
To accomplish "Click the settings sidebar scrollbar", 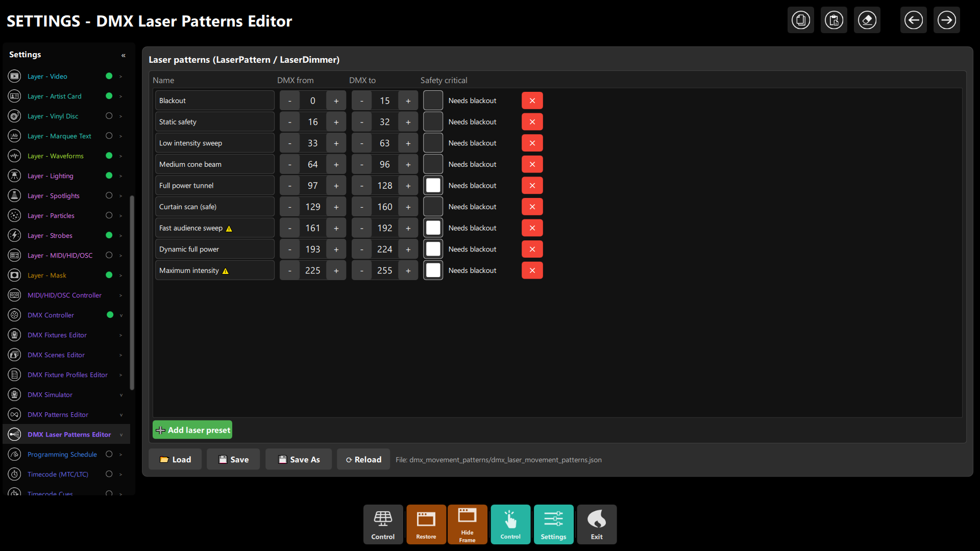I will [132, 293].
